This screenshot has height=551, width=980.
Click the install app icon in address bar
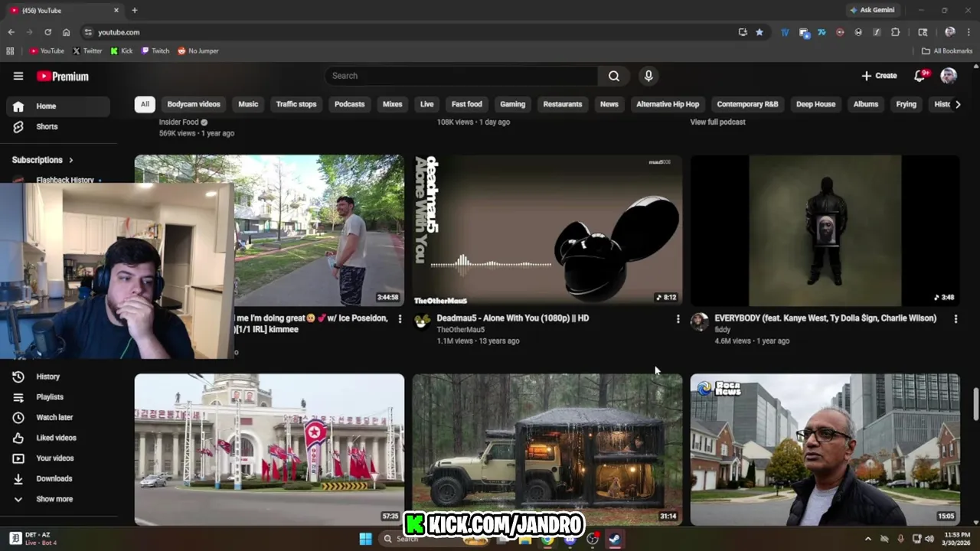pos(743,32)
